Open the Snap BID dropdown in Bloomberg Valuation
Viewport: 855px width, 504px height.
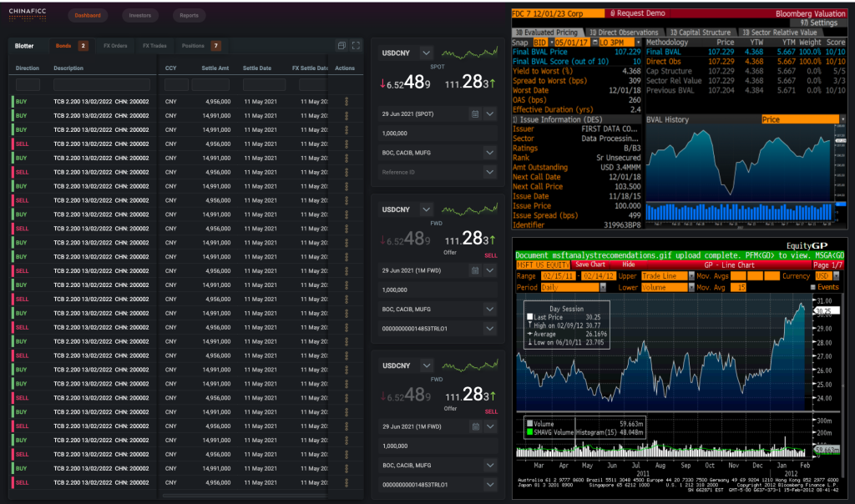[551, 42]
